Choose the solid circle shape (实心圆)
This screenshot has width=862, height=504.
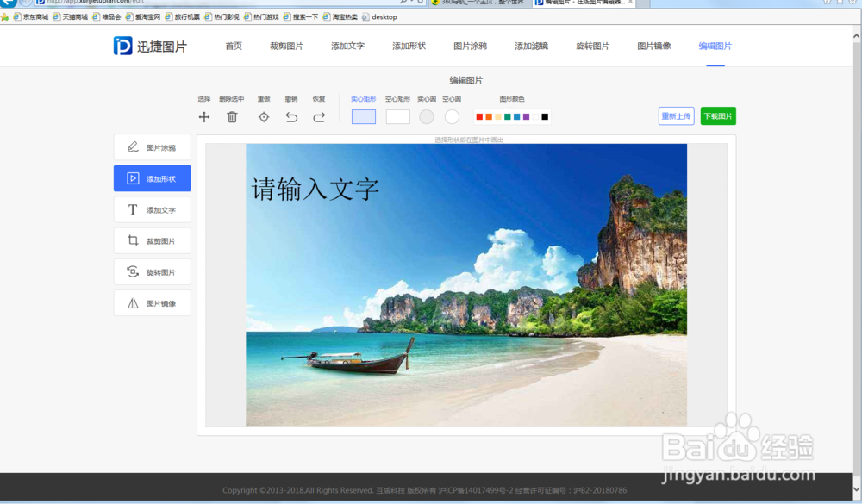(x=427, y=116)
